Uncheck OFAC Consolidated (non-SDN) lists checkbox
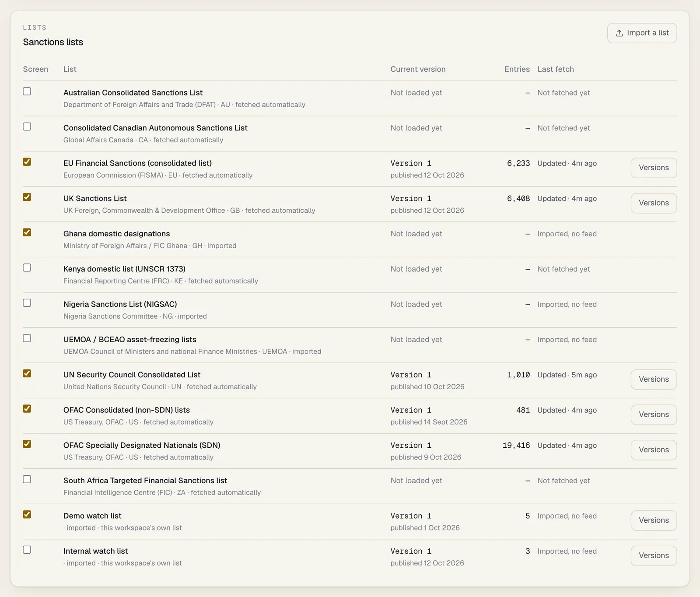The image size is (700, 597). click(27, 409)
